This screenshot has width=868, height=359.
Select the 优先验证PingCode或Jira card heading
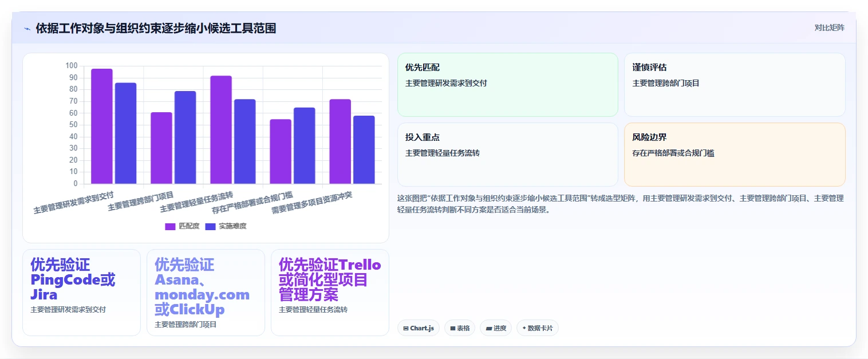[73, 280]
